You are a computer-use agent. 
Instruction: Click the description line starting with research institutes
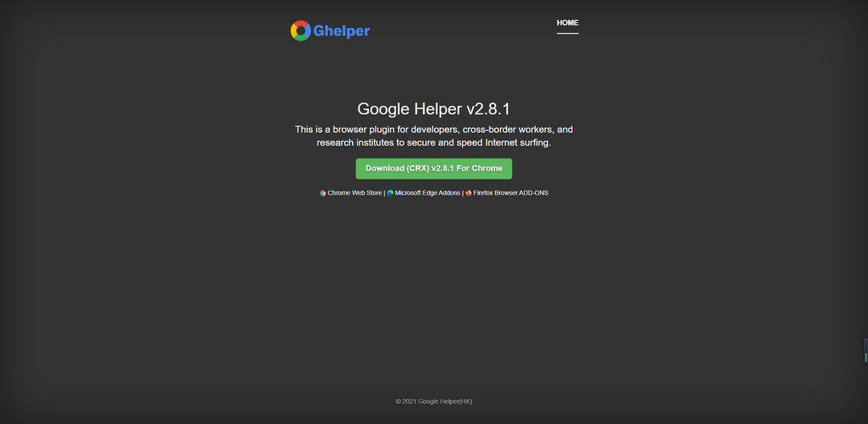point(434,142)
